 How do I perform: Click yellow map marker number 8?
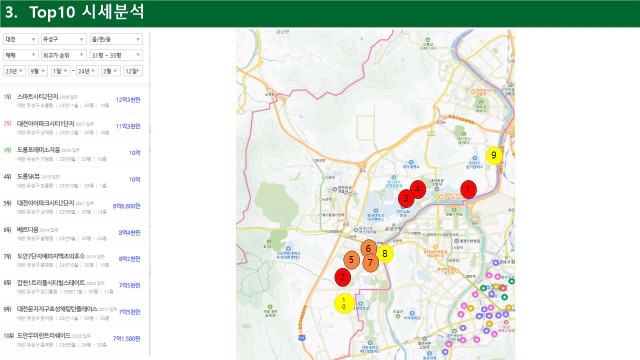click(x=385, y=254)
